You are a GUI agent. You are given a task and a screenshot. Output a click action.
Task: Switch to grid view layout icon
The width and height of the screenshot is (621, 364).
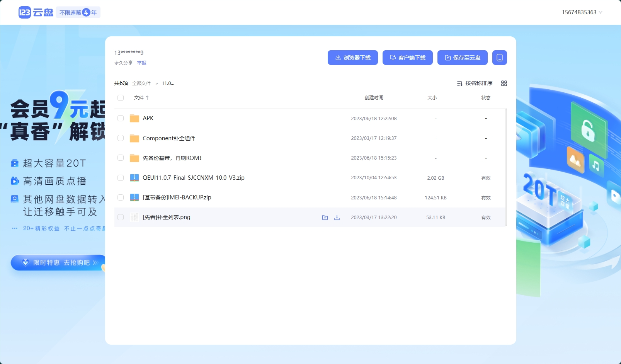pyautogui.click(x=504, y=83)
